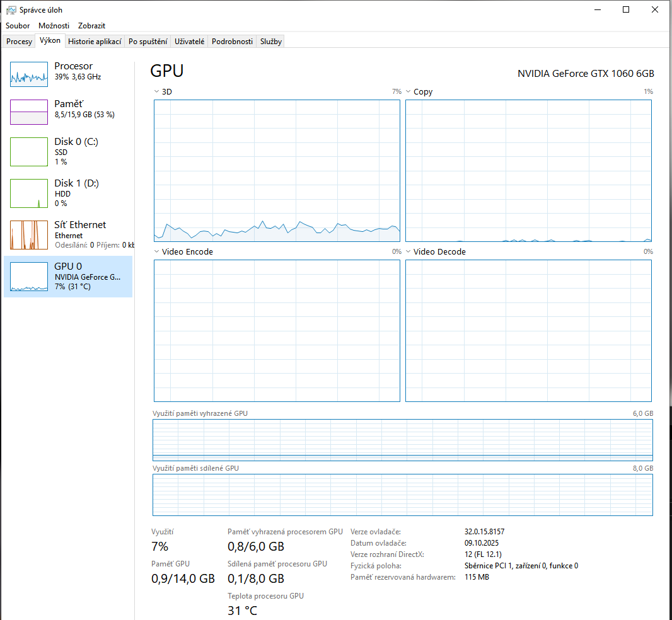Viewport: 672px width, 620px height.
Task: Open the Soubor menu
Action: click(18, 26)
